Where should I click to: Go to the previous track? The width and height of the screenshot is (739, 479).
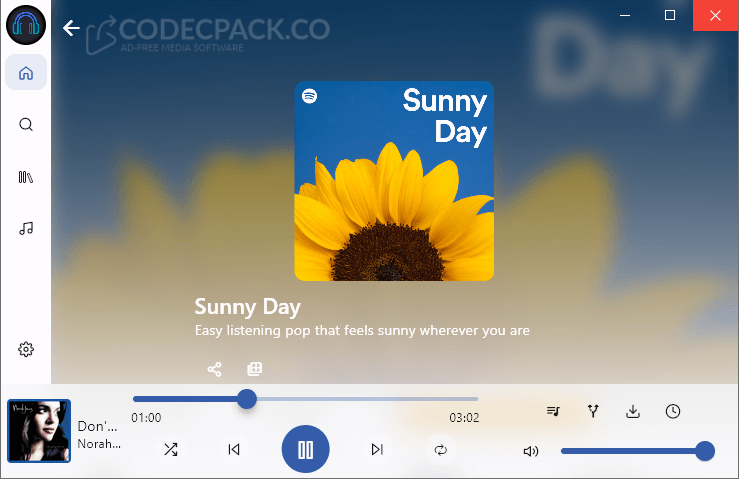(x=234, y=450)
